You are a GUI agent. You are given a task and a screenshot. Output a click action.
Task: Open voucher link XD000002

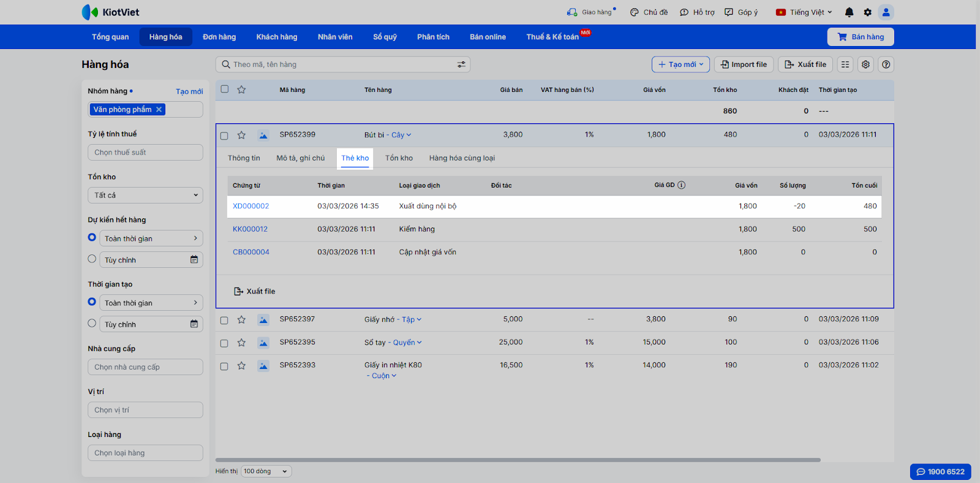tap(251, 207)
